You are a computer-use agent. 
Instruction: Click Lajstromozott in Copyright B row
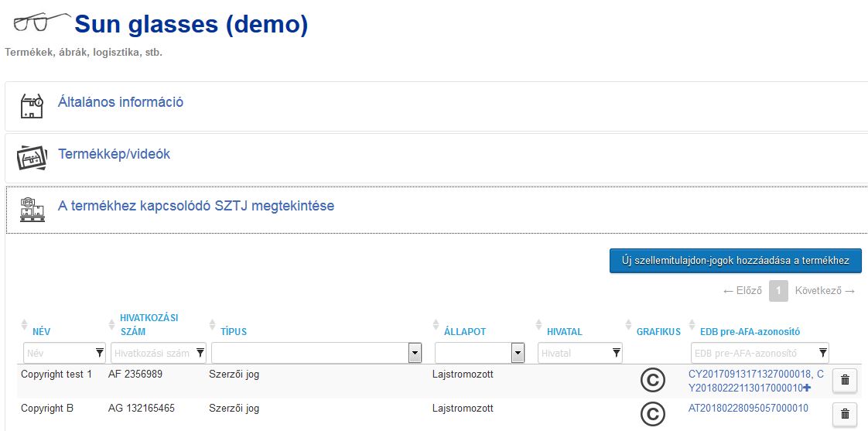click(x=463, y=409)
